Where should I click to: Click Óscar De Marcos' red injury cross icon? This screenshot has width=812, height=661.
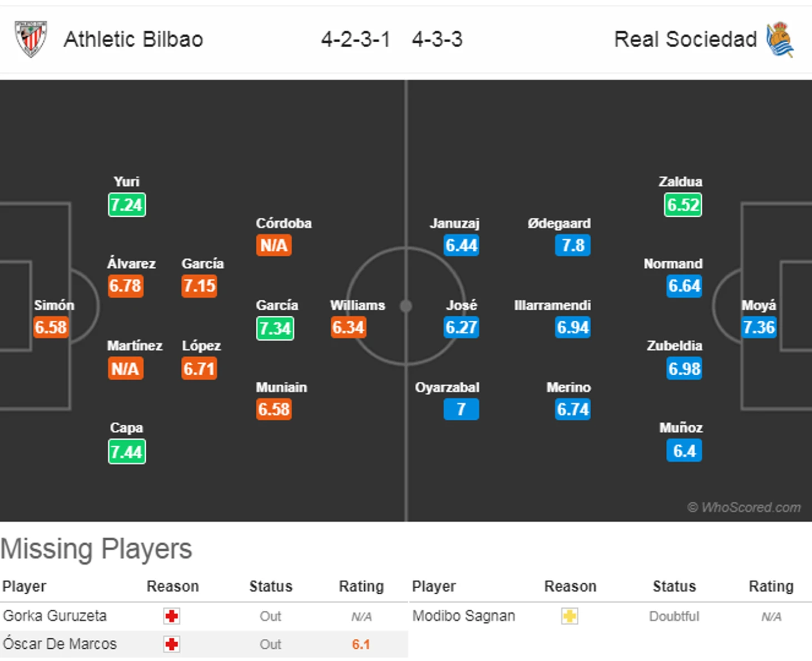[x=171, y=644]
